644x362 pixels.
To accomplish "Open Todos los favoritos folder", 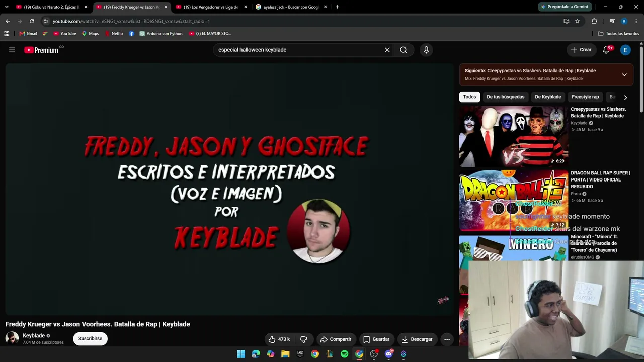I will [x=618, y=34].
